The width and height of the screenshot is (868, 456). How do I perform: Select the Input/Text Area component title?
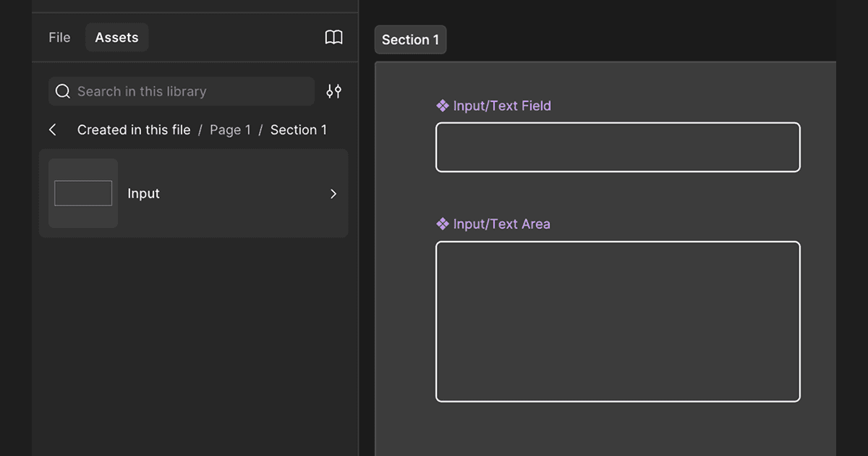[x=501, y=224]
